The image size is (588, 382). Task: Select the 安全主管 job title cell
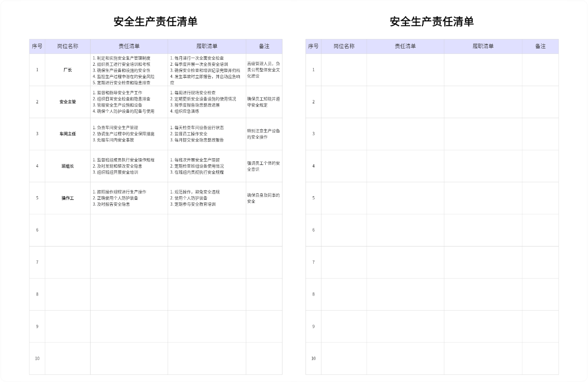(67, 102)
